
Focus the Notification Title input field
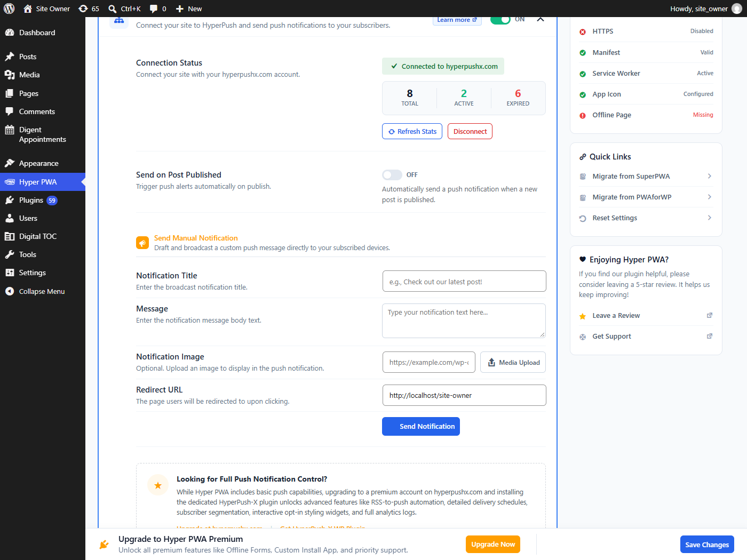coord(464,281)
